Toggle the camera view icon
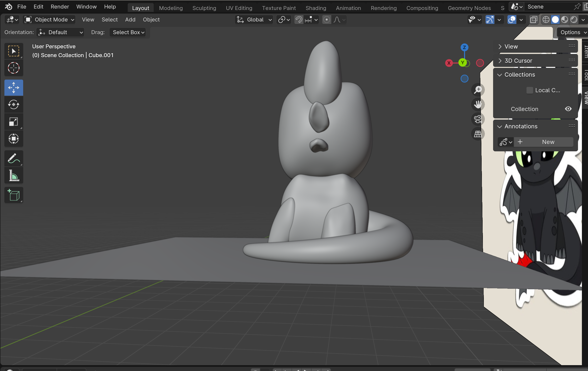Screen dimensions: 588x371 478,119
